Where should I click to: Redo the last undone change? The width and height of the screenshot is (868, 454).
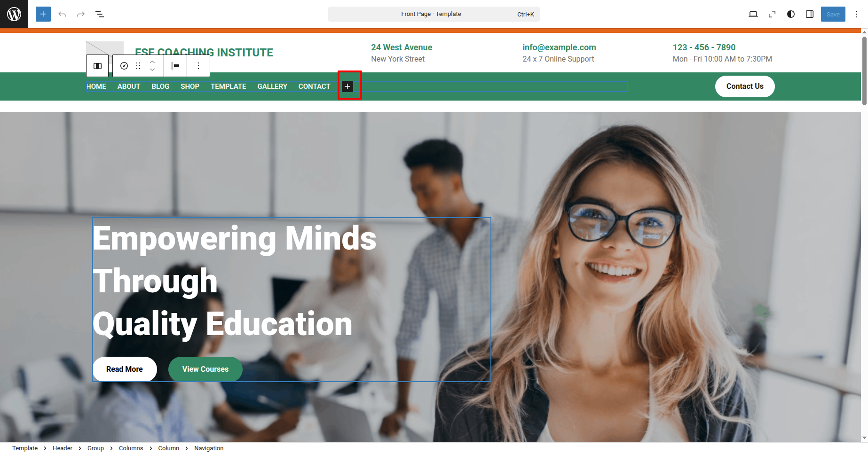(x=81, y=14)
